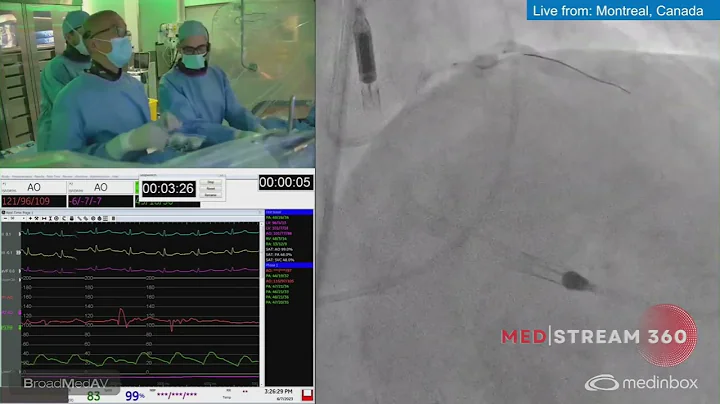
Task: Click the plus icon in waveform toolbar
Action: tap(30, 219)
